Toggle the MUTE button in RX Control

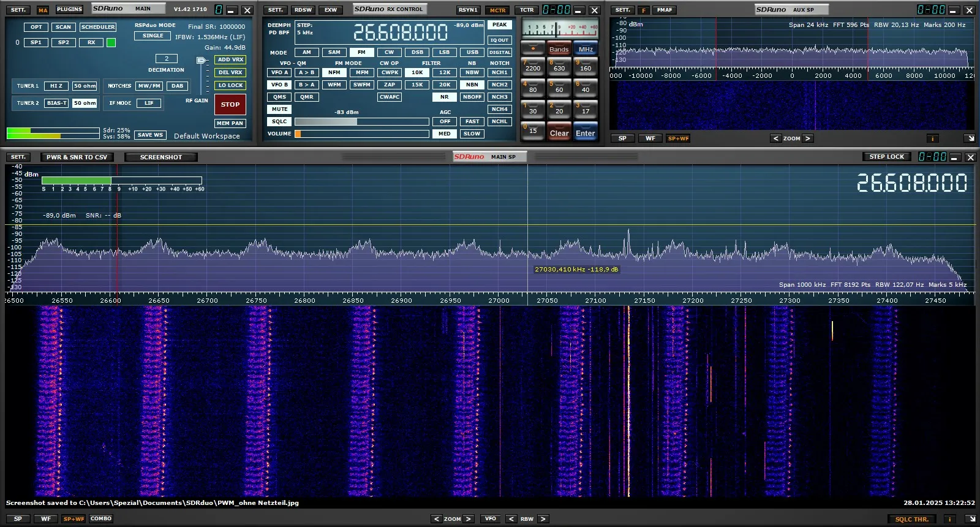point(279,109)
